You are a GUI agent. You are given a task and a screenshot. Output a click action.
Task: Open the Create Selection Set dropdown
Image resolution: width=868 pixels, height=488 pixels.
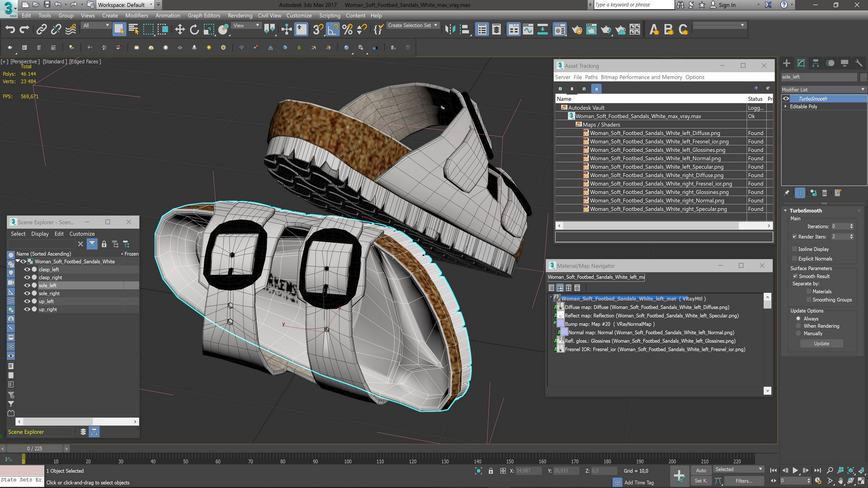pyautogui.click(x=413, y=25)
